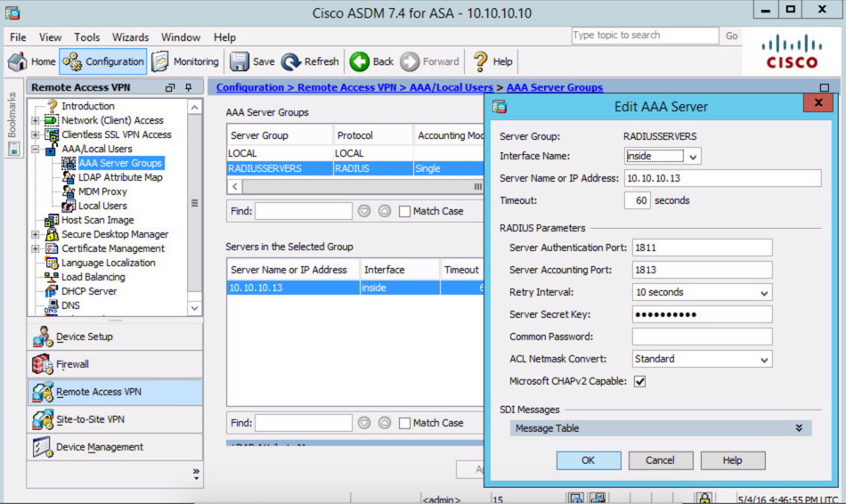Open the Wizards menu
Viewport: 846px width, 504px height.
pos(130,37)
